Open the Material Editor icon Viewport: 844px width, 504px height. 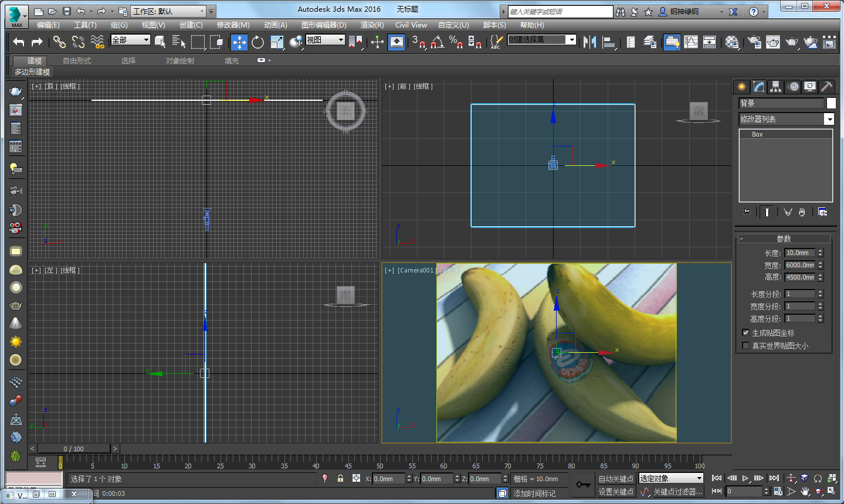(732, 42)
